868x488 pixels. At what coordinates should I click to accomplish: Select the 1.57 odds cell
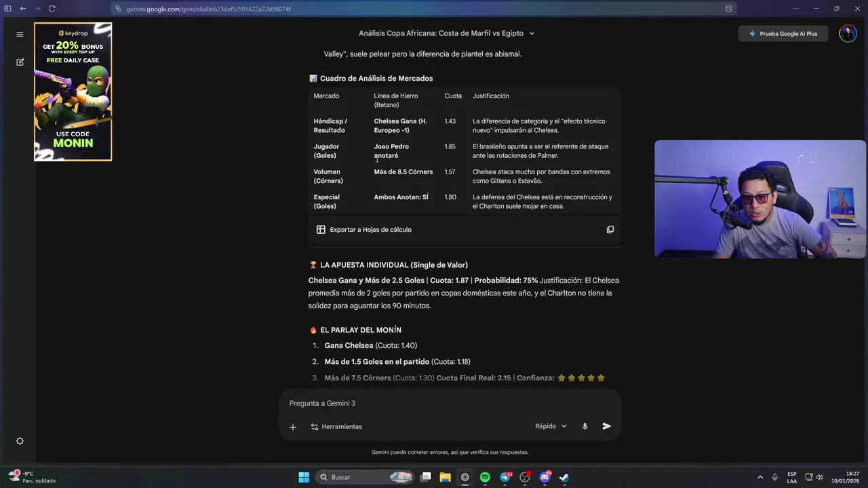pyautogui.click(x=450, y=172)
